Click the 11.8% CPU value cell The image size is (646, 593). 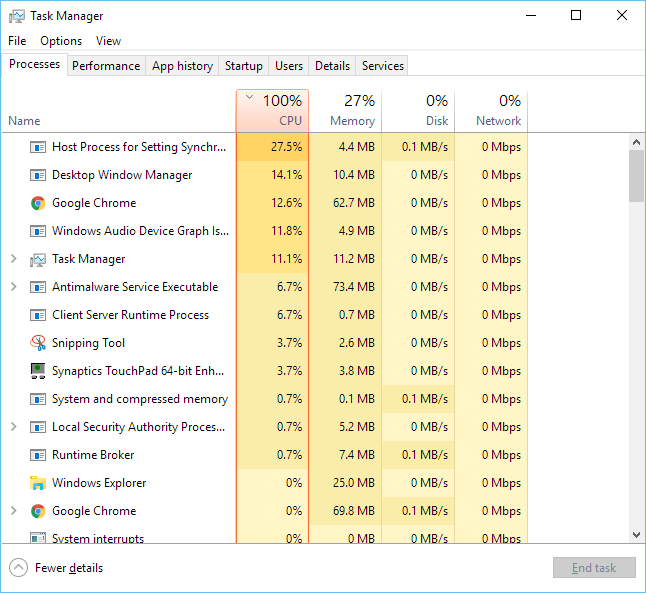coord(272,231)
